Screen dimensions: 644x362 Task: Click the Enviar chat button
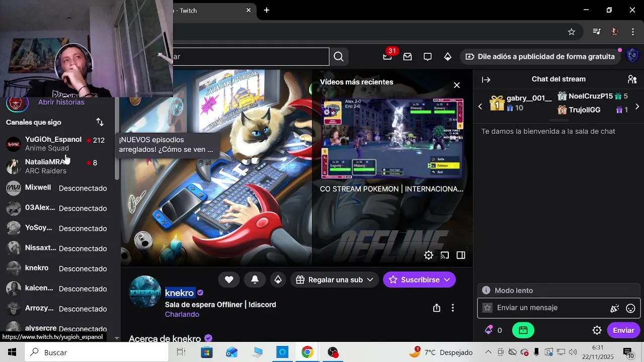tap(623, 330)
